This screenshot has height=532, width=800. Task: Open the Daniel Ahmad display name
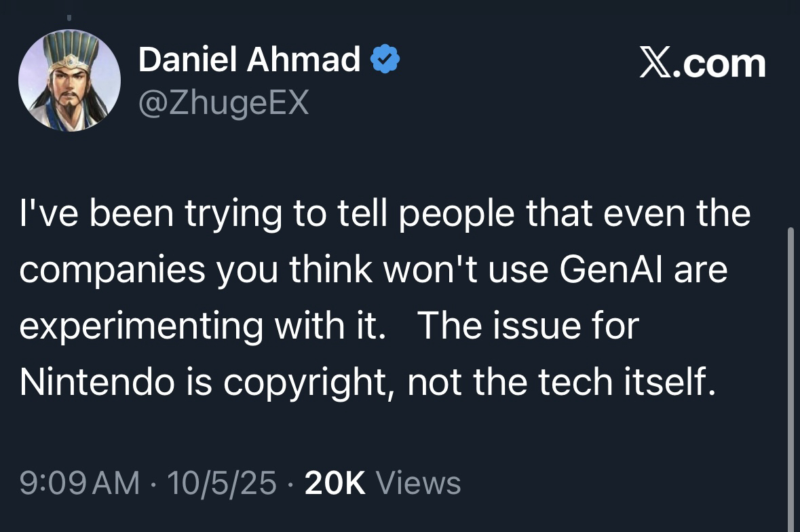point(249,61)
